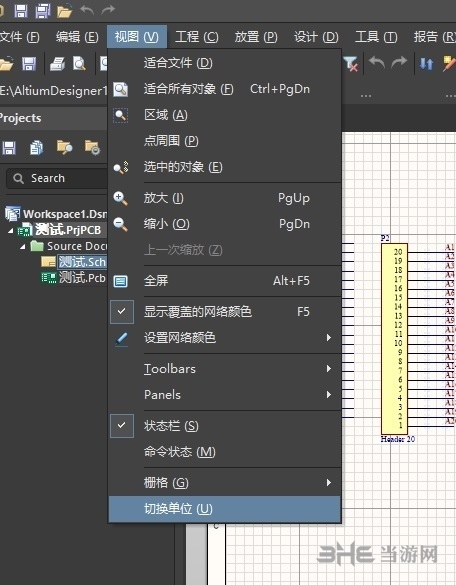Screen dimensions: 456x585
Task: Click the Projects panel save icon
Action: click(x=9, y=148)
